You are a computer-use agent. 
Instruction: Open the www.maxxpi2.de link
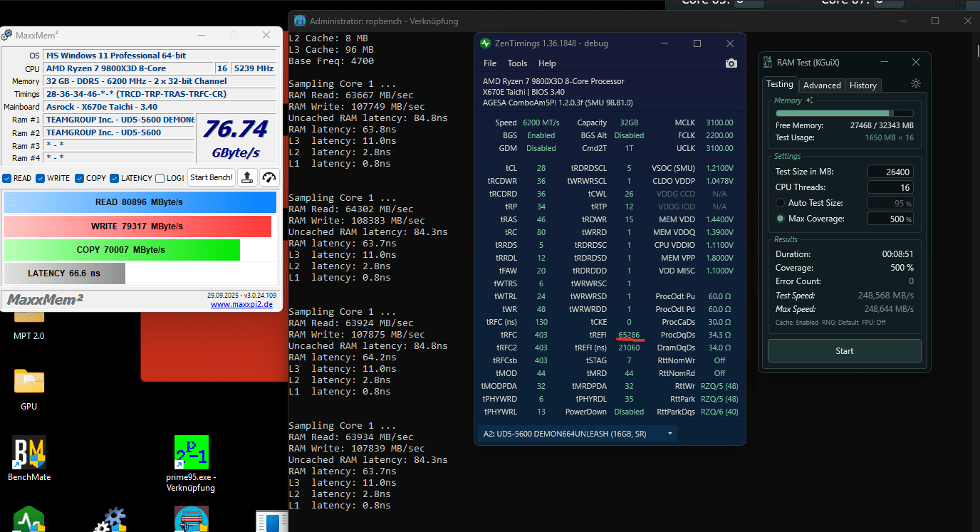pyautogui.click(x=241, y=304)
